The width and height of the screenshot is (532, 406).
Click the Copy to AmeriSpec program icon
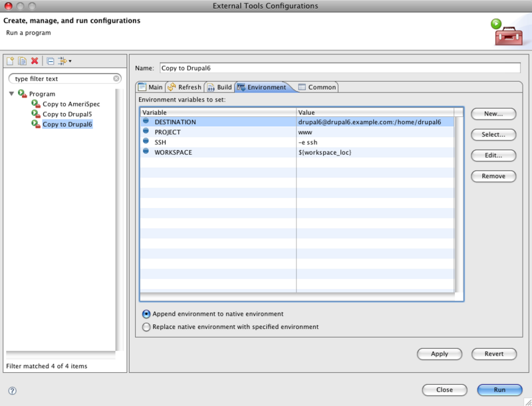click(x=36, y=104)
